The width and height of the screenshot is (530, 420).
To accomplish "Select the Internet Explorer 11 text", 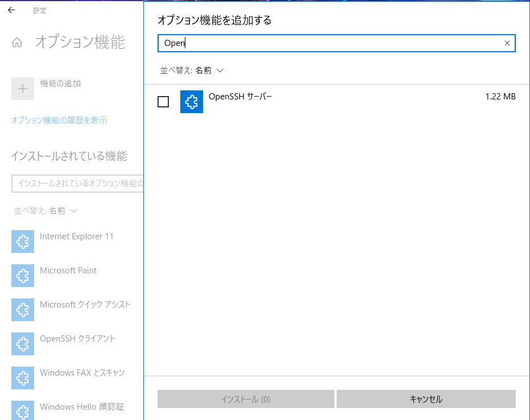I will [x=76, y=236].
